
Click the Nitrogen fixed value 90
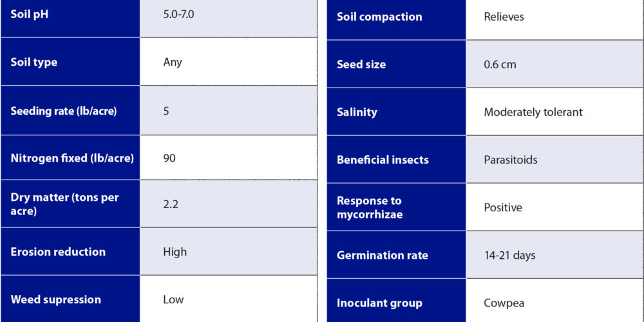coord(169,158)
